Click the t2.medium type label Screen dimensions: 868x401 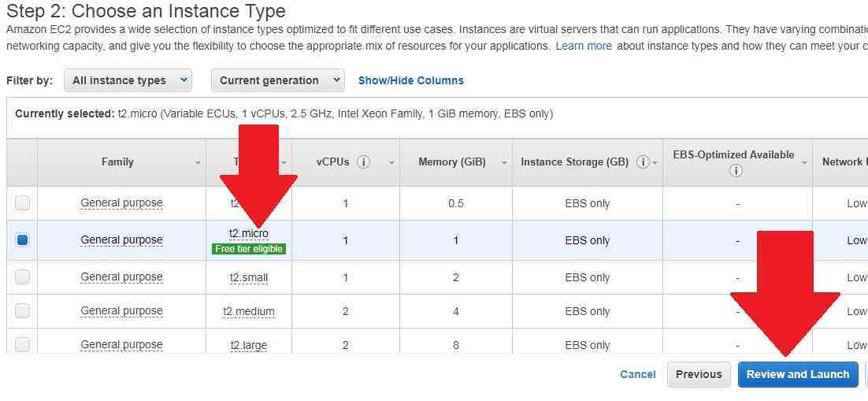(x=249, y=311)
